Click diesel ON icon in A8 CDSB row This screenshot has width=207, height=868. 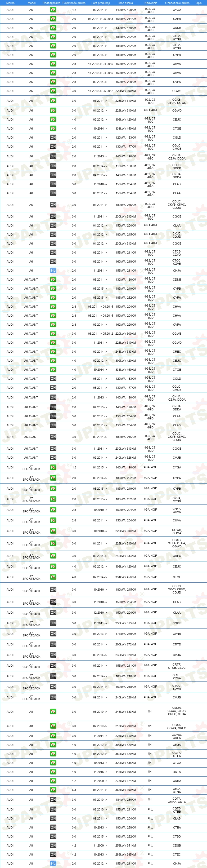tap(53, 845)
